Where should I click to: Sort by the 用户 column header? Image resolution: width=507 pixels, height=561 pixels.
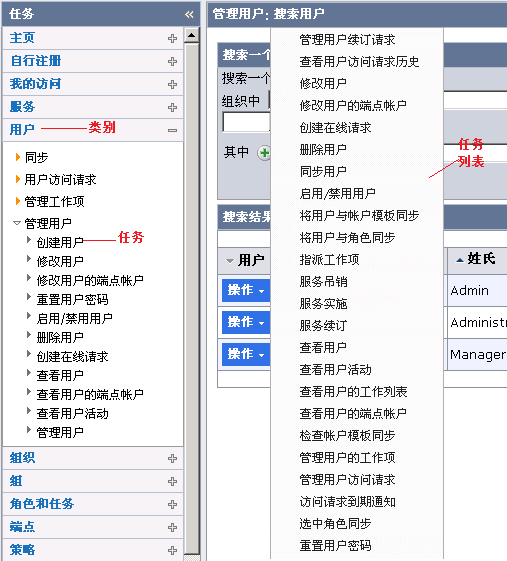[x=251, y=260]
